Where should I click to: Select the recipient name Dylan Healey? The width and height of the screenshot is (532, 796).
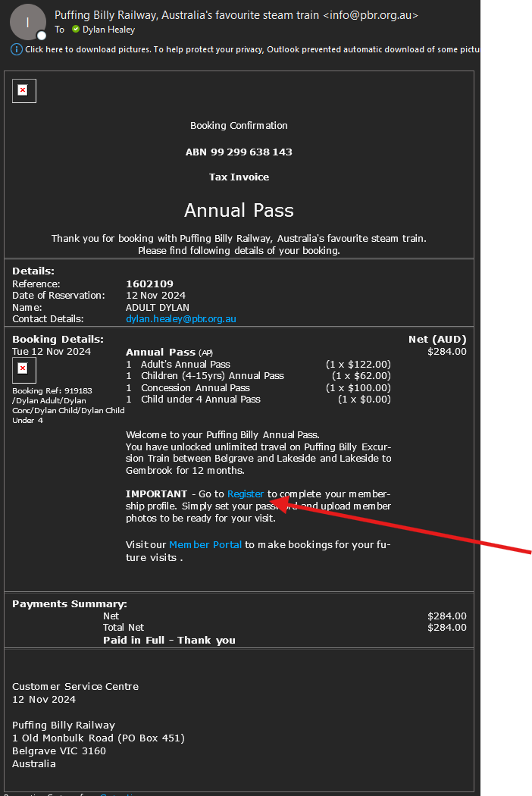[108, 30]
